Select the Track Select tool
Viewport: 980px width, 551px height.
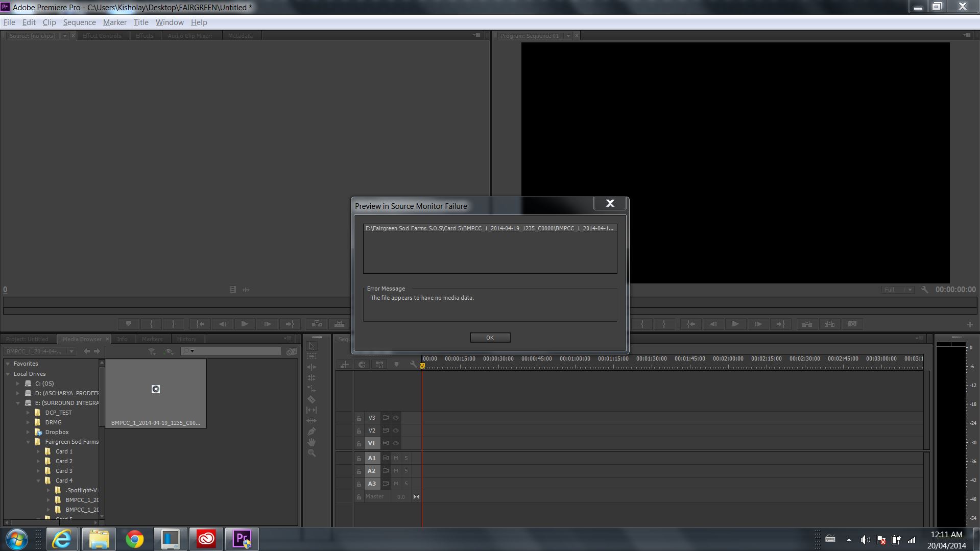pyautogui.click(x=312, y=356)
